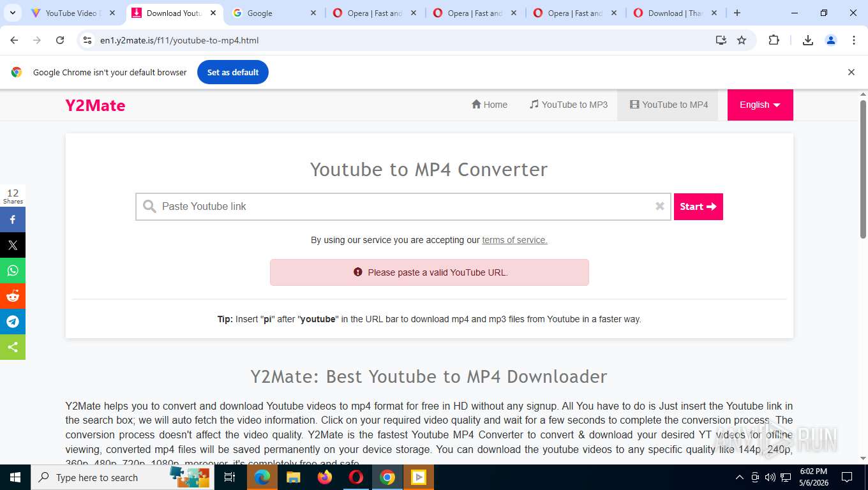Open Opera from taskbar

click(356, 477)
